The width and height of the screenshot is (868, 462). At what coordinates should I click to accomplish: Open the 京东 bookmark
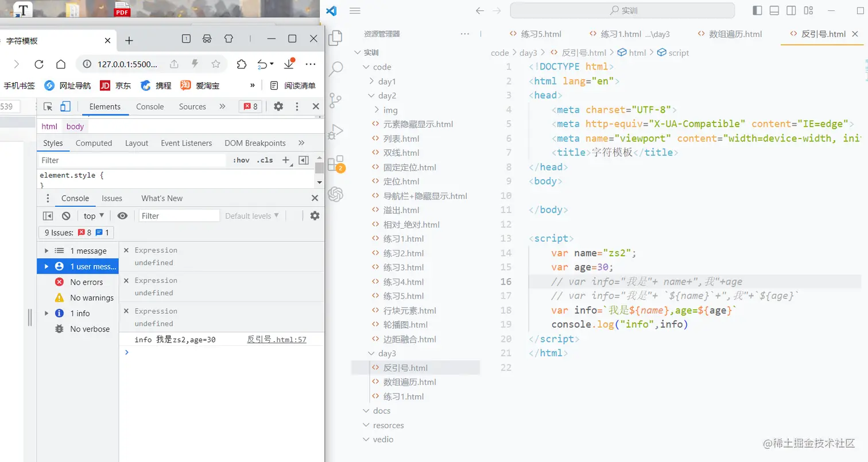(115, 86)
